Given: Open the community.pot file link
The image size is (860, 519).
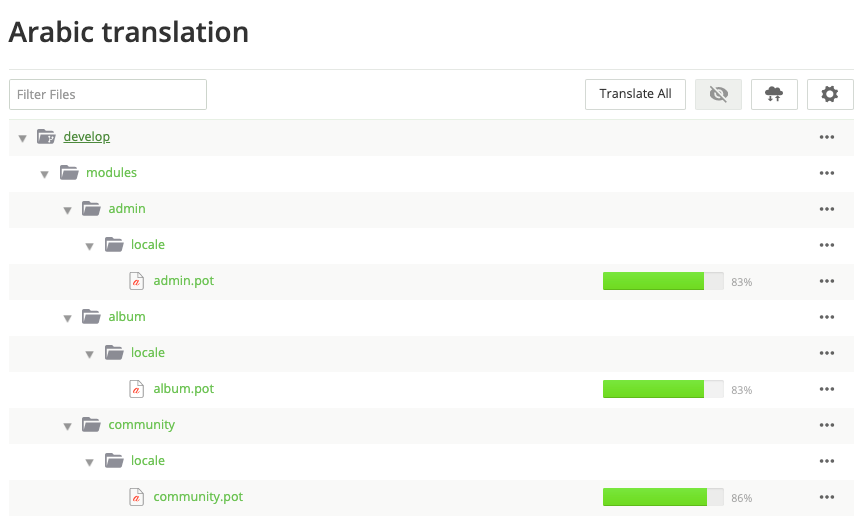Looking at the screenshot, I should coord(198,497).
